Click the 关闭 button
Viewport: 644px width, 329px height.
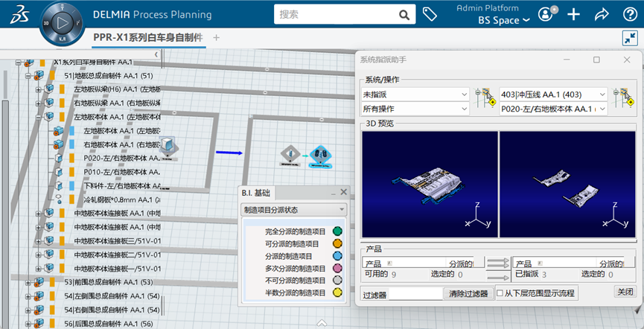pyautogui.click(x=625, y=292)
